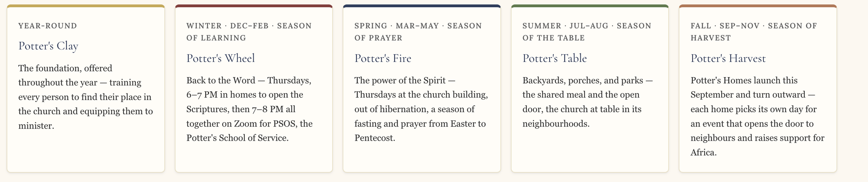Click the maroon bar atop Potter's Wheel card
The width and height of the screenshot is (868, 182).
[x=254, y=6]
